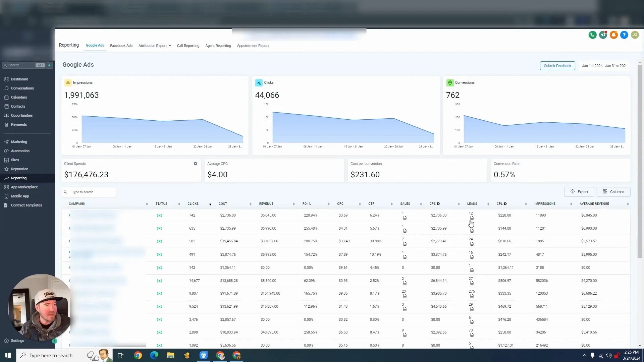
Task: Click the Windows Start button
Action: click(x=8, y=355)
